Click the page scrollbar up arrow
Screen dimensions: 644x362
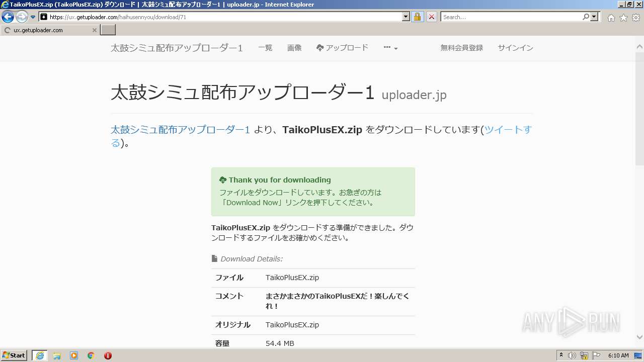coord(639,46)
